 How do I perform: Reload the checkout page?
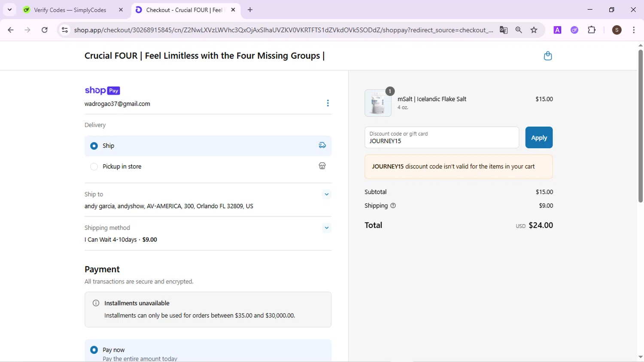(x=45, y=30)
